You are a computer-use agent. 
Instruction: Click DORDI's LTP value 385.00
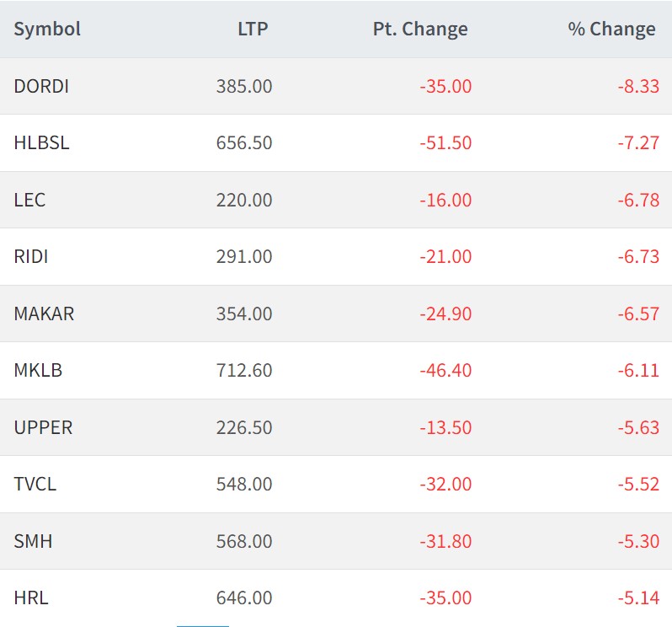pos(244,86)
